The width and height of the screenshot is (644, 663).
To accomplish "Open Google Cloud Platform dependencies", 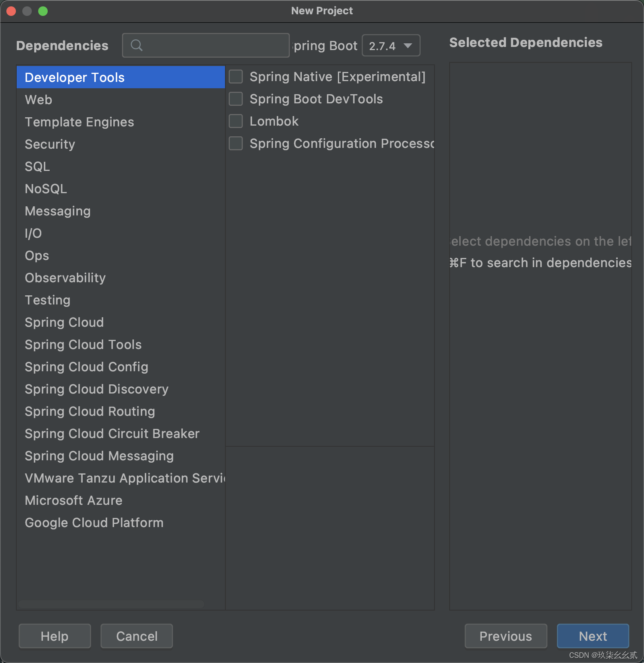I will point(94,522).
